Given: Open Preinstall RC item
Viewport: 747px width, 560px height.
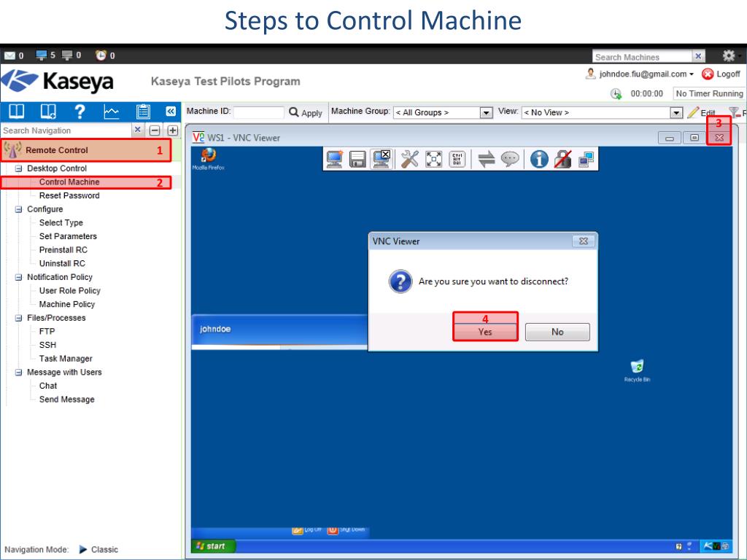Looking at the screenshot, I should point(63,250).
